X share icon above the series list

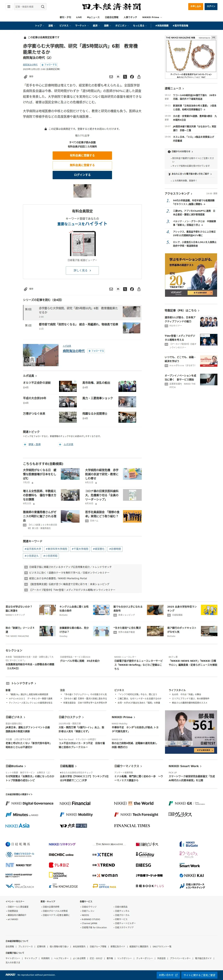coord(125,289)
